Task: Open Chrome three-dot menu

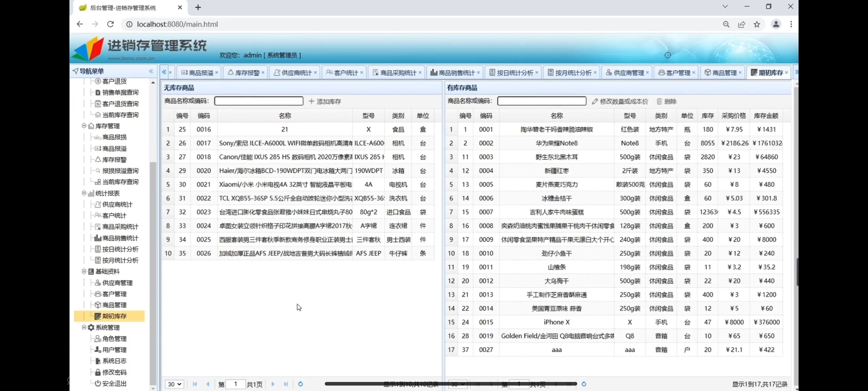Action: click(791, 24)
